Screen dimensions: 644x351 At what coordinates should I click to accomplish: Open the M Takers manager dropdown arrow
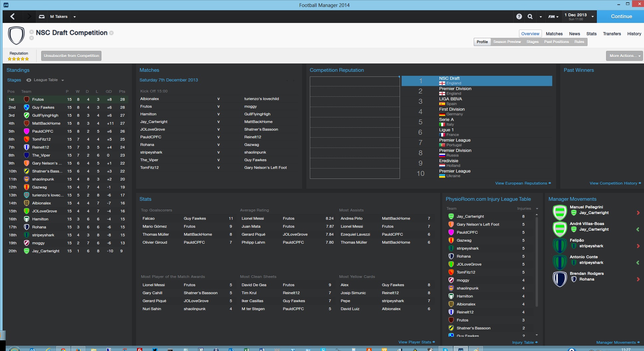click(74, 17)
